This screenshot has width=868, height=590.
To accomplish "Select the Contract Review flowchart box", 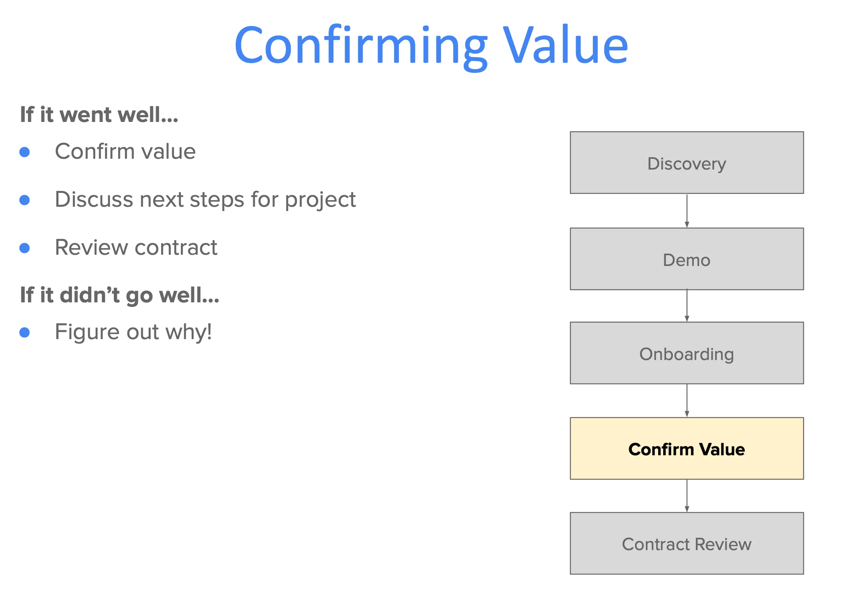I will point(686,544).
